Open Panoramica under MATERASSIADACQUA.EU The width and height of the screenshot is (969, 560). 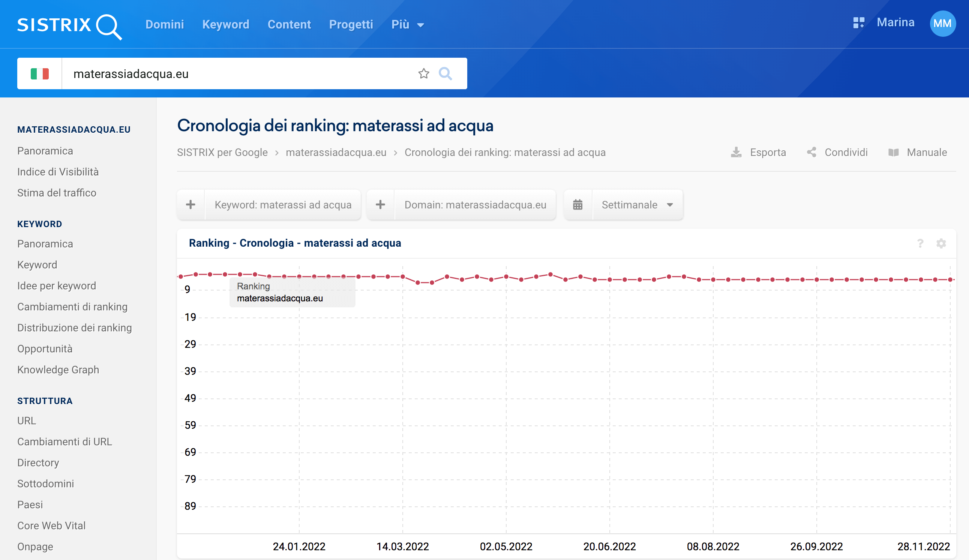(45, 151)
